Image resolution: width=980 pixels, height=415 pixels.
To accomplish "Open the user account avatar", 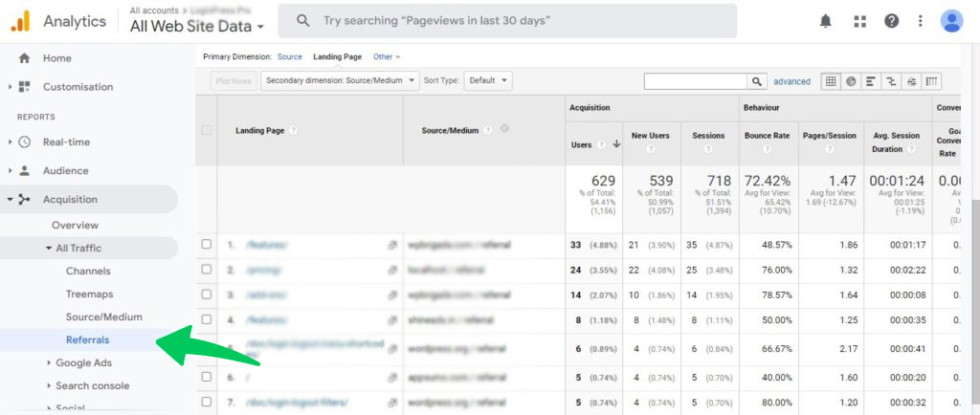I will click(x=951, y=21).
